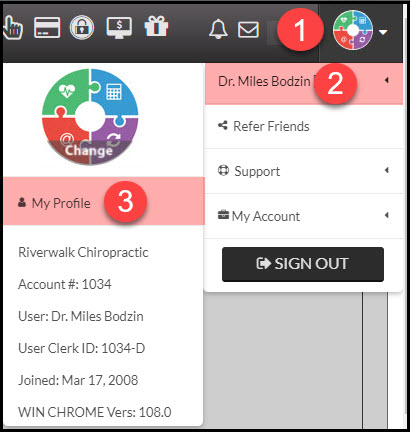Select the Dr. Miles Bodzin menu item
Image resolution: width=410 pixels, height=432 pixels.
tap(304, 83)
